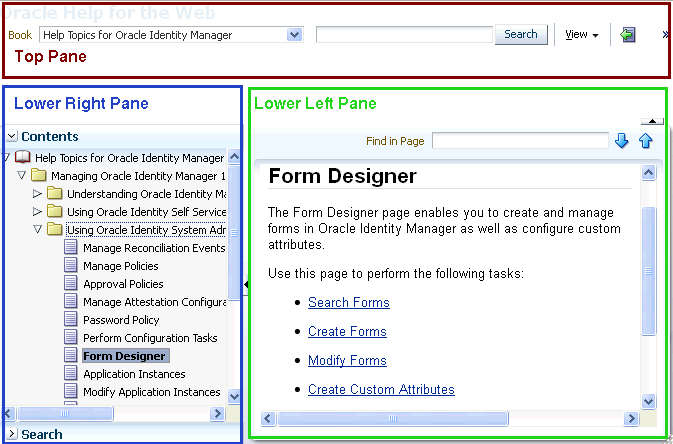Collapse the Contents panel
673x444 pixels.
click(12, 136)
